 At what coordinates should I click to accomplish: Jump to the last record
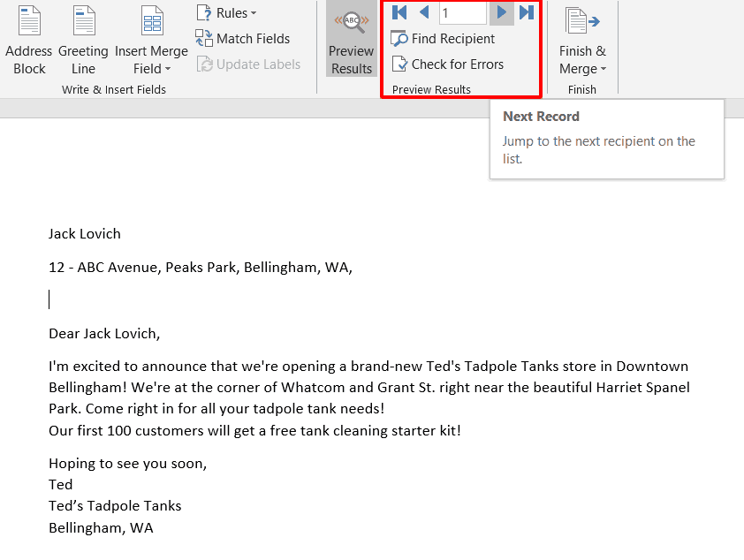pyautogui.click(x=527, y=12)
